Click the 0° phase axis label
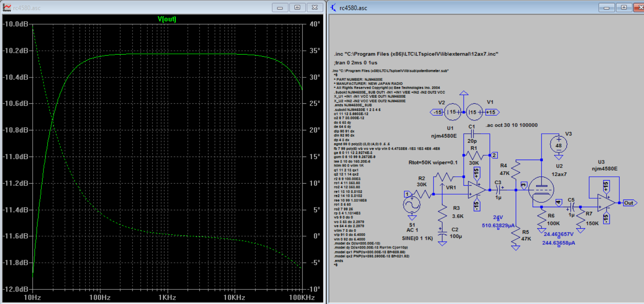The image size is (644, 304). click(317, 236)
